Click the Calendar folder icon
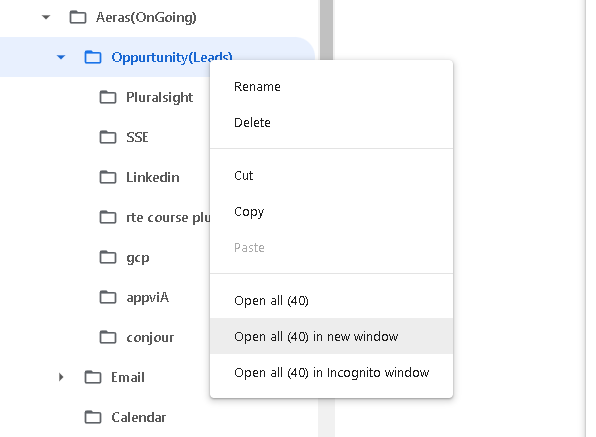The image size is (596, 437). [93, 417]
